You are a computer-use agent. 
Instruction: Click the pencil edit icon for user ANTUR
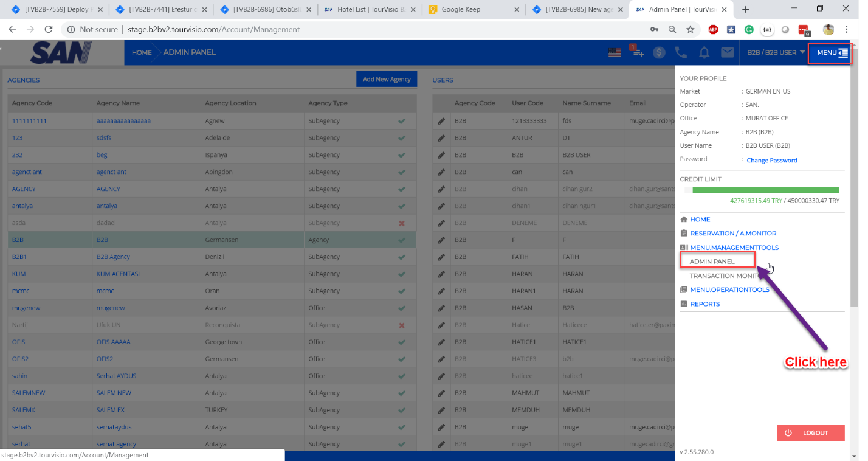tap(442, 138)
